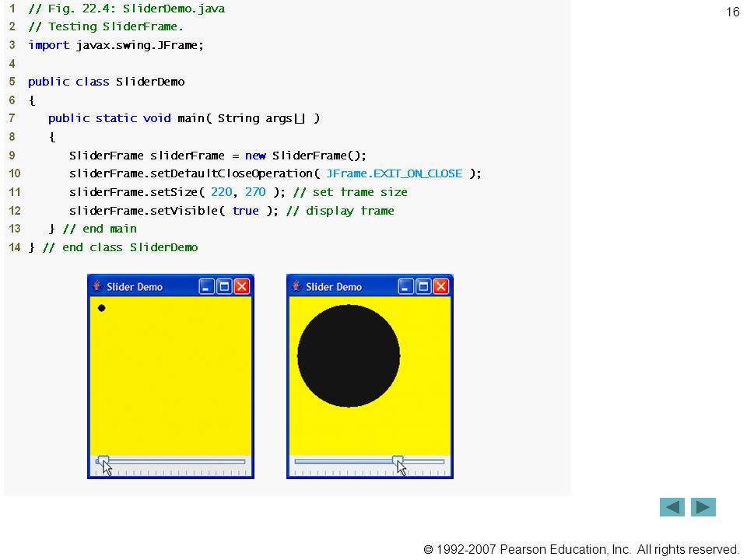The height and width of the screenshot is (560, 747).
Task: Click the line 'import javax.swing.JFrame;'
Action: point(116,45)
